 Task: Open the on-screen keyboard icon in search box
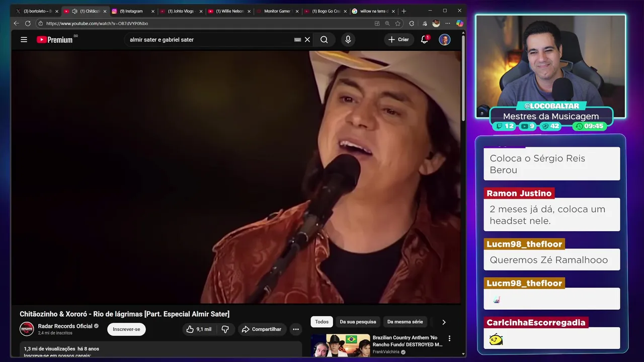click(297, 40)
